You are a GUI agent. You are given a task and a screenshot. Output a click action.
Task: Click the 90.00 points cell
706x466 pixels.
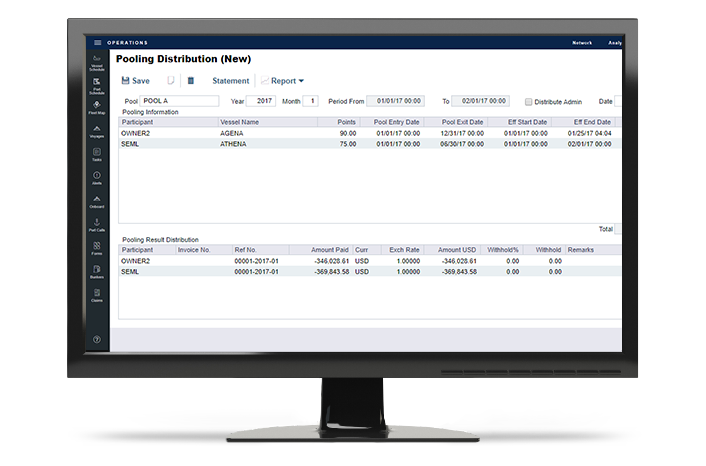point(348,133)
